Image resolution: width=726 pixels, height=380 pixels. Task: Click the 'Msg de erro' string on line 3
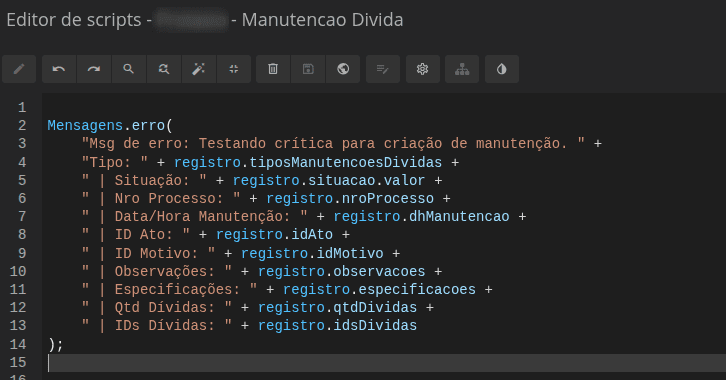[x=333, y=144]
